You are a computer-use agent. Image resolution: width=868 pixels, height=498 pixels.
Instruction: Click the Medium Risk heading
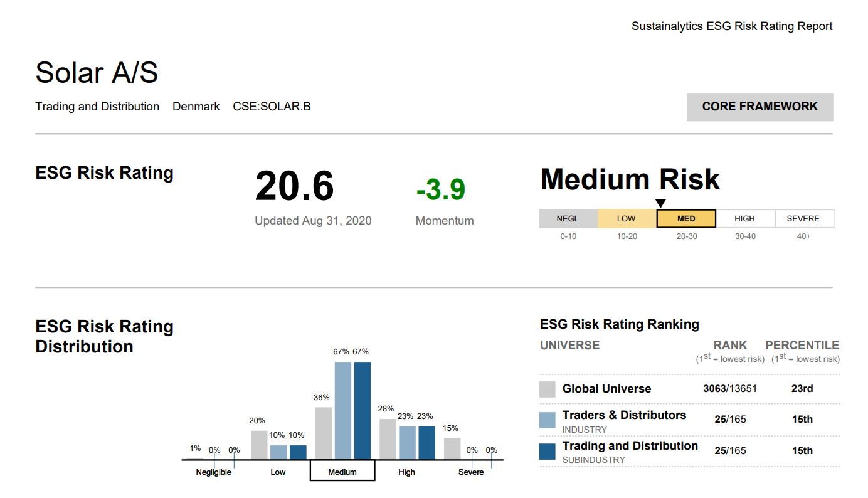point(630,179)
